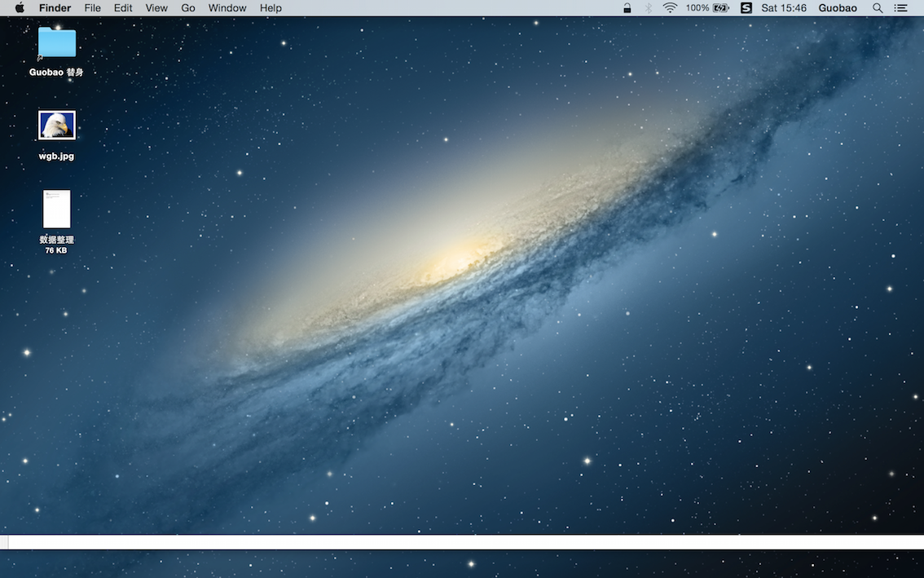This screenshot has width=924, height=578.
Task: Open the Help menu
Action: [271, 8]
